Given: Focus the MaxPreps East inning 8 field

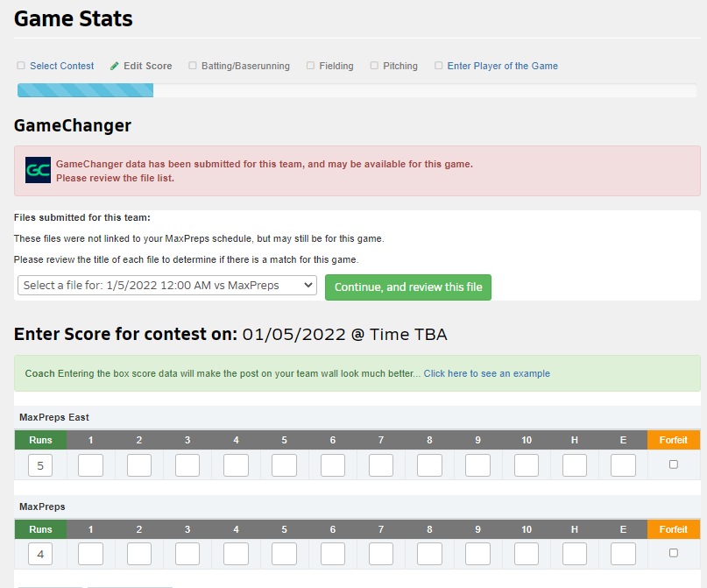Looking at the screenshot, I should click(429, 465).
